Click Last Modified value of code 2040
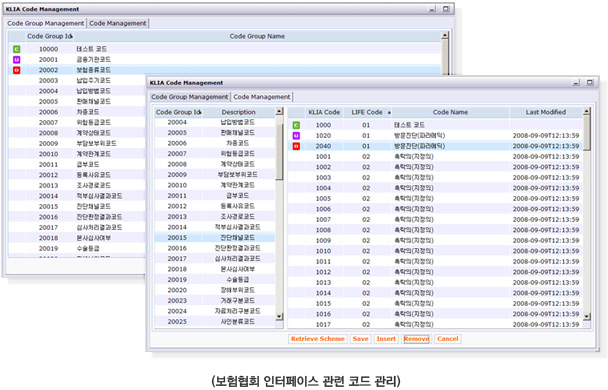 (x=546, y=146)
